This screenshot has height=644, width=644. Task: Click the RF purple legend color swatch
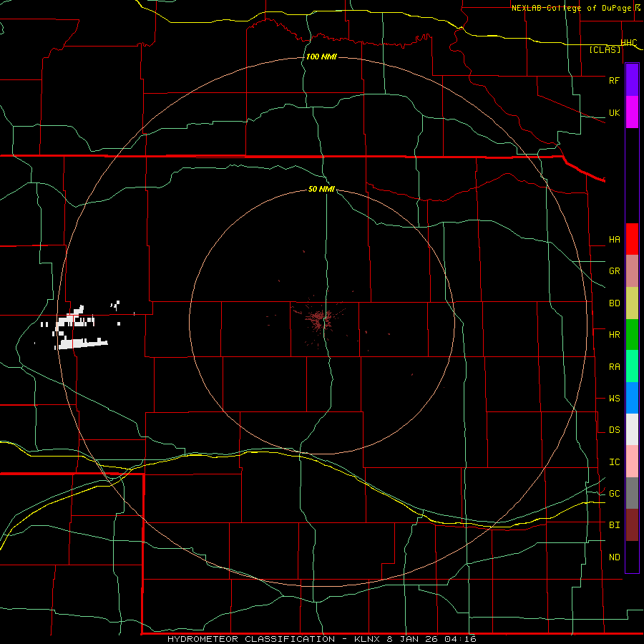[632, 80]
